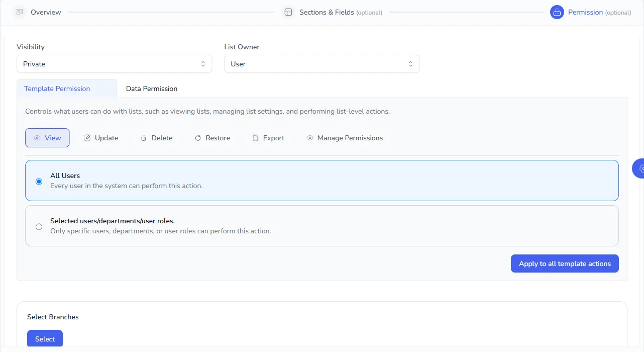Click the 'Select Branches' heading text
Viewport: 644px width, 352px height.
[53, 317]
